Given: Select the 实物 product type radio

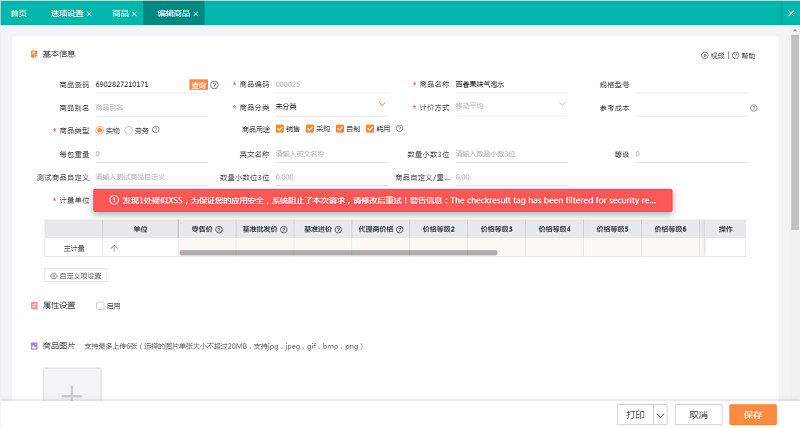Looking at the screenshot, I should (99, 131).
